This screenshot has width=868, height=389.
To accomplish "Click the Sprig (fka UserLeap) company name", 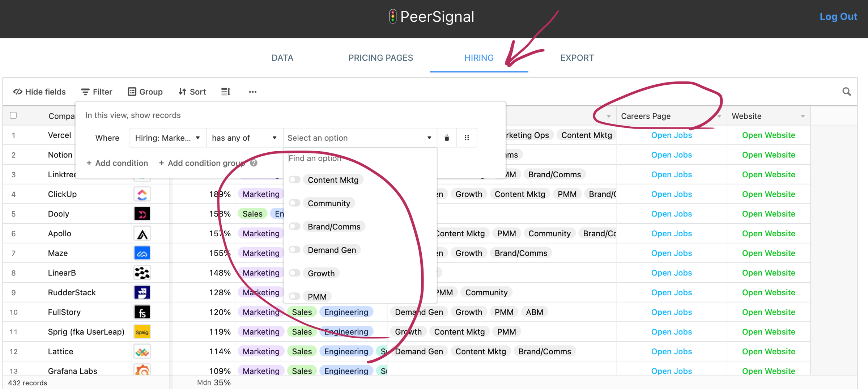I will (86, 332).
